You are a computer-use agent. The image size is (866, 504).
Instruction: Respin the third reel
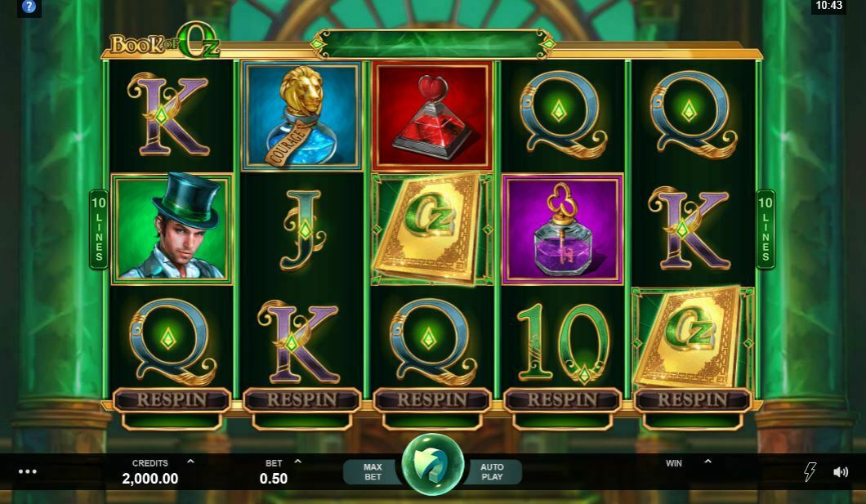[432, 399]
